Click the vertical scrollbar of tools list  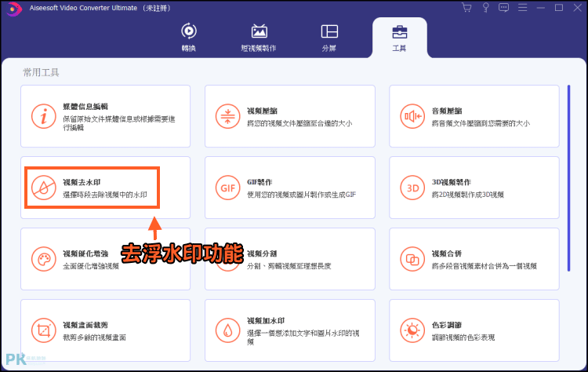point(568,178)
